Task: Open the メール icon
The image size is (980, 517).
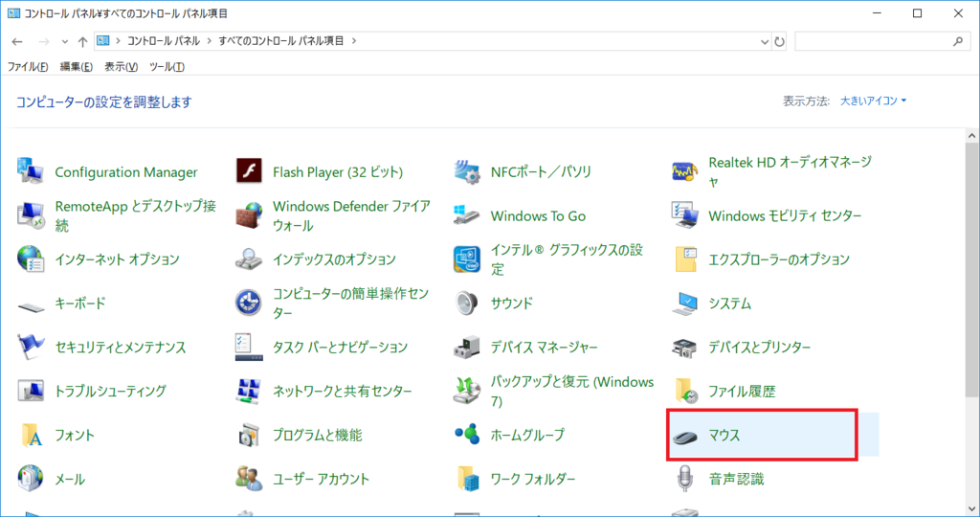Action: pyautogui.click(x=30, y=479)
